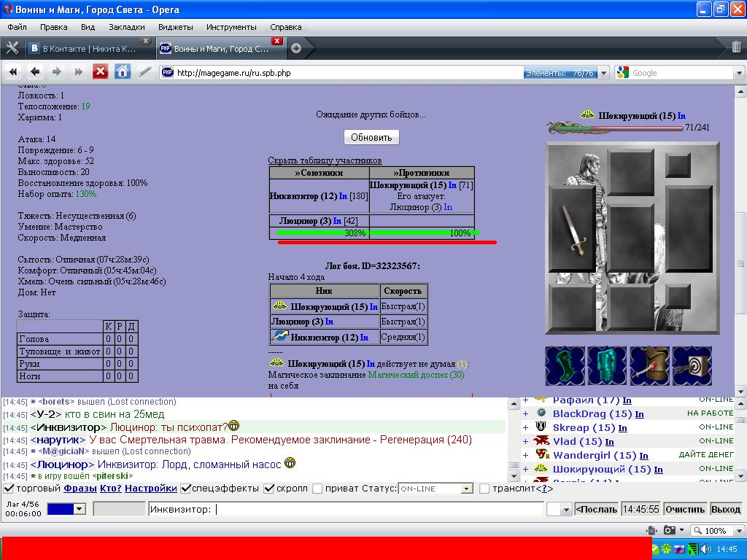The image size is (747, 560).
Task: Select the green boot spell icon
Action: click(x=565, y=366)
